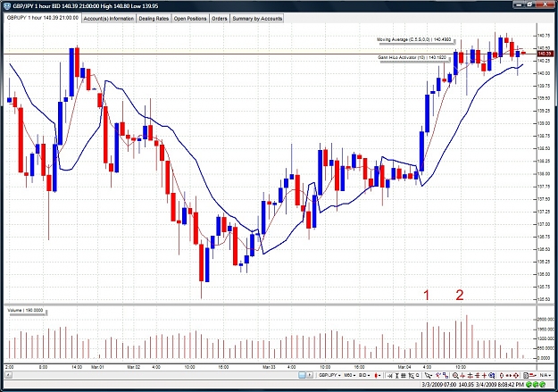Screen dimensions: 558x392
Task: Click the last green connection status icon
Action: coord(543,385)
